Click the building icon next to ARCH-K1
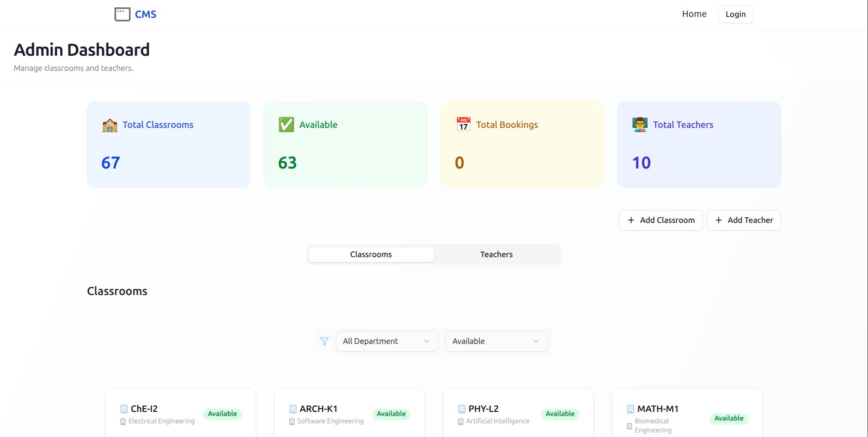 [293, 409]
